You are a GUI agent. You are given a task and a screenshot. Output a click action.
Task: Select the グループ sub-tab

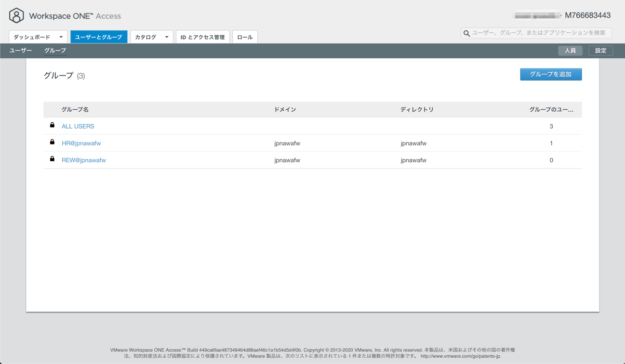(55, 51)
